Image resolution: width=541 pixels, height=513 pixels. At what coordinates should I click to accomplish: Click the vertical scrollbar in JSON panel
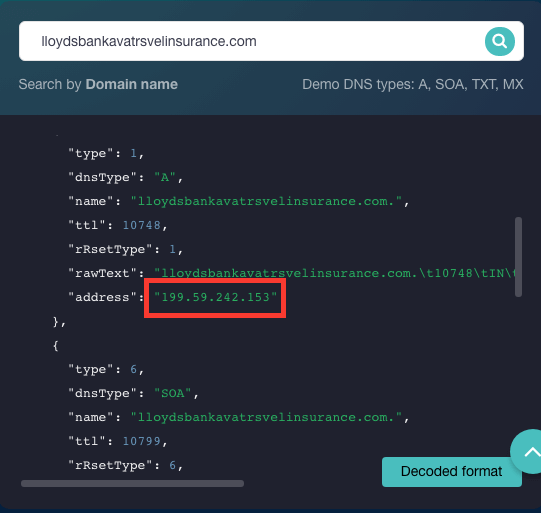pos(518,257)
